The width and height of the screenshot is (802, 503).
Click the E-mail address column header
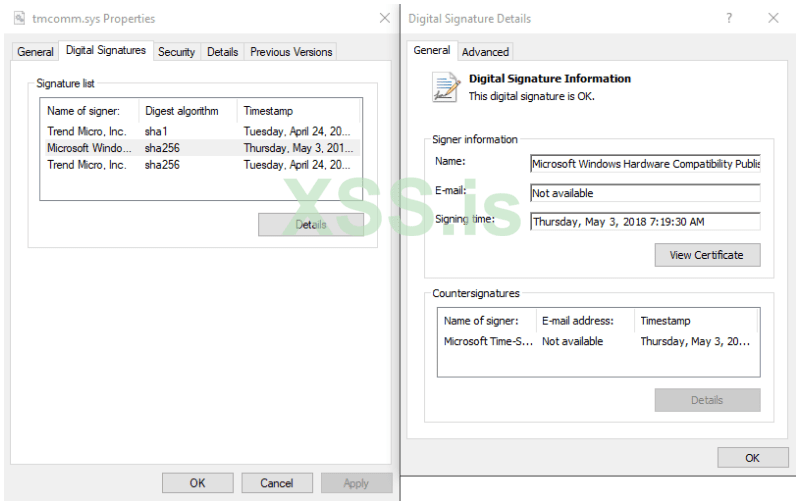585,321
